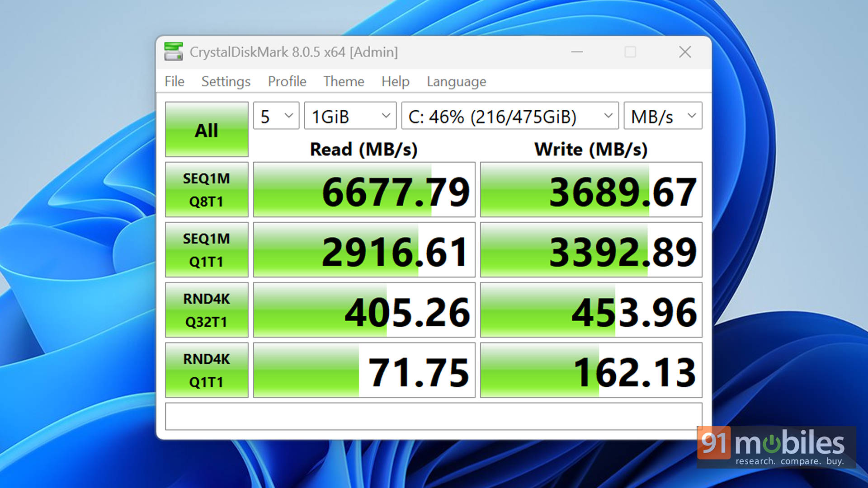Open the Settings menu
868x488 pixels.
click(x=226, y=81)
